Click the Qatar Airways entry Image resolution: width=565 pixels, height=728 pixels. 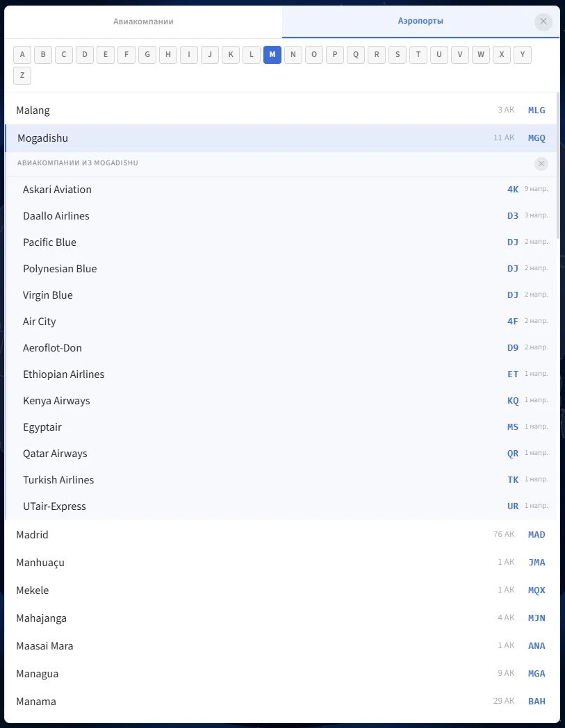click(x=55, y=454)
